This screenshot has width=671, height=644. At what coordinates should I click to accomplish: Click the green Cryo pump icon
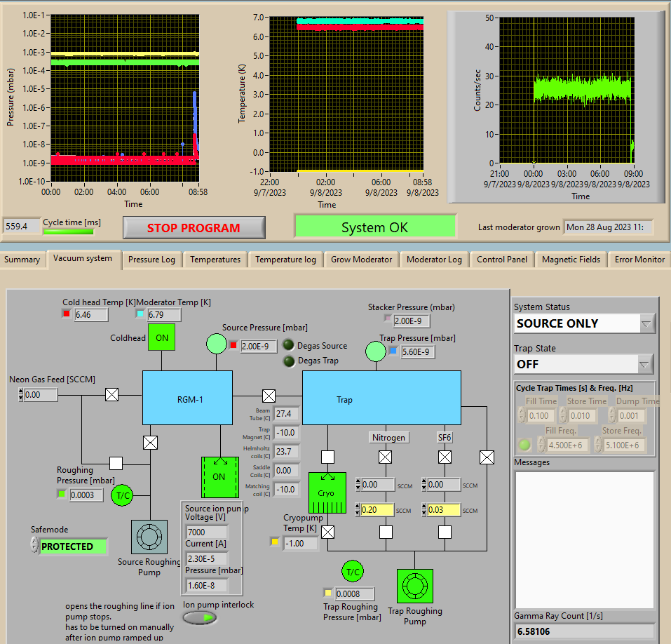tap(327, 492)
